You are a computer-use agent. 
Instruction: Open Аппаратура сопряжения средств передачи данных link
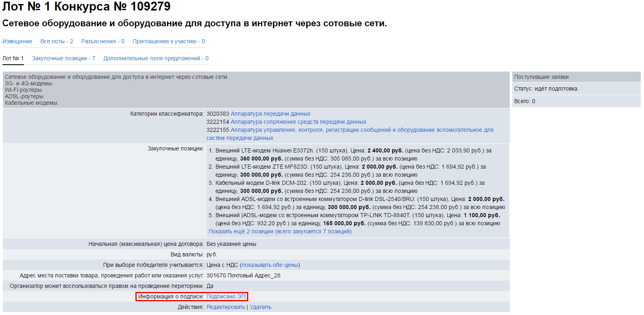(298, 122)
